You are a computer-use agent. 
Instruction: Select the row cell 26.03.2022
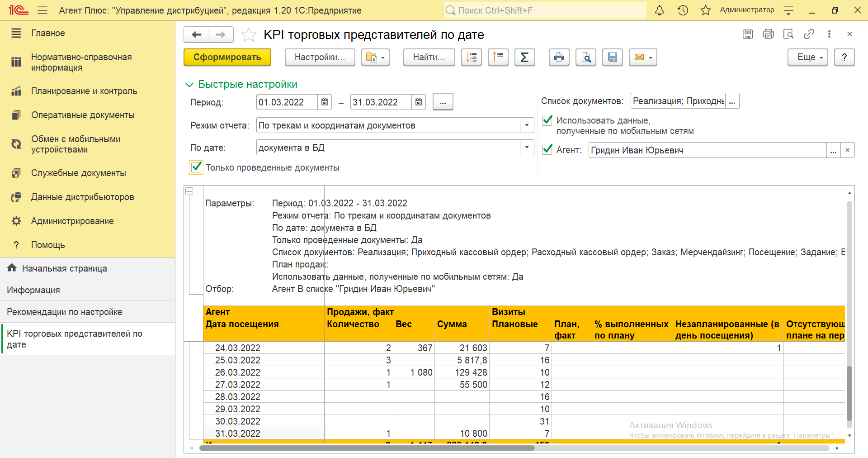point(264,372)
